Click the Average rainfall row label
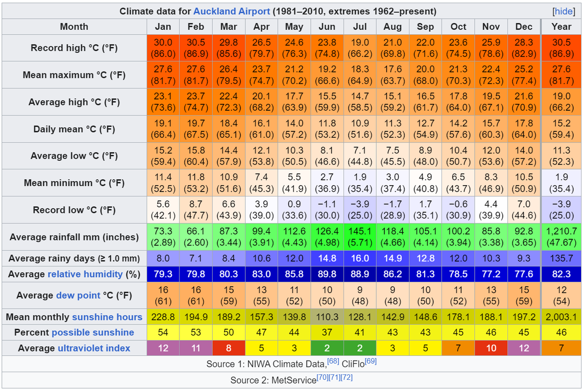 [x=74, y=237]
